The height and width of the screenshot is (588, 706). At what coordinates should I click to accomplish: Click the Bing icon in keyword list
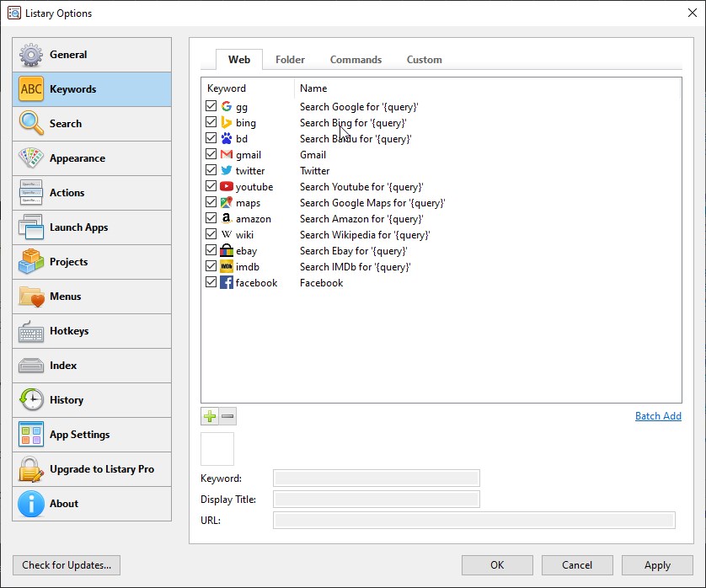click(x=227, y=122)
